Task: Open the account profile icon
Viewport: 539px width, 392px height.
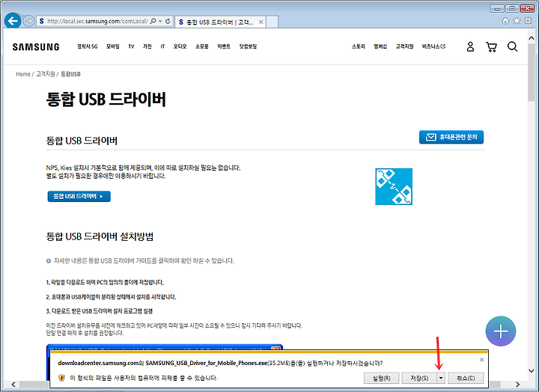Action: tap(470, 46)
